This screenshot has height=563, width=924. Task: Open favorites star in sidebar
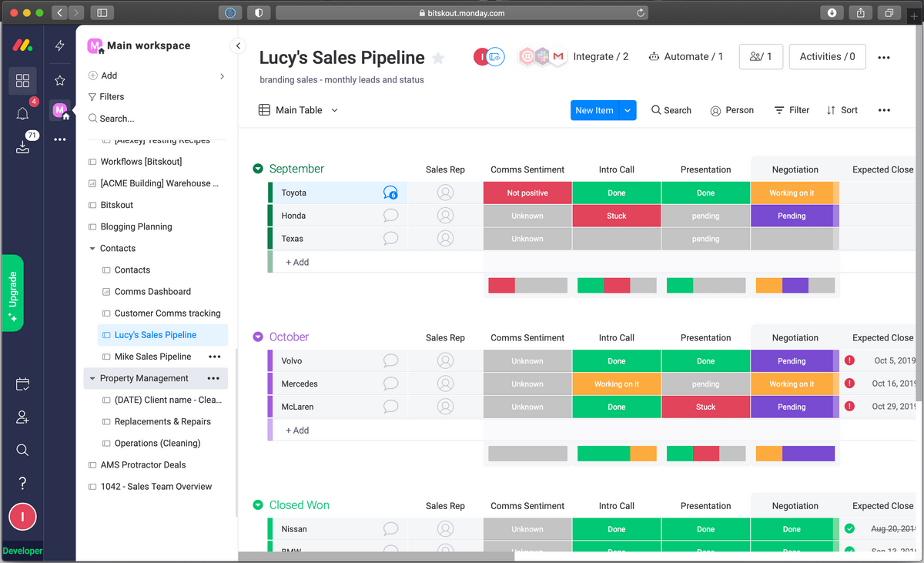pos(59,80)
